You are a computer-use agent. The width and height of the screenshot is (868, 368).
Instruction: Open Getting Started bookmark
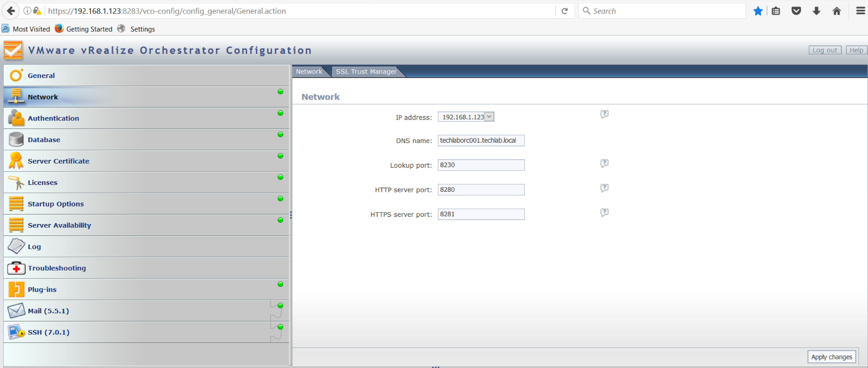[84, 29]
